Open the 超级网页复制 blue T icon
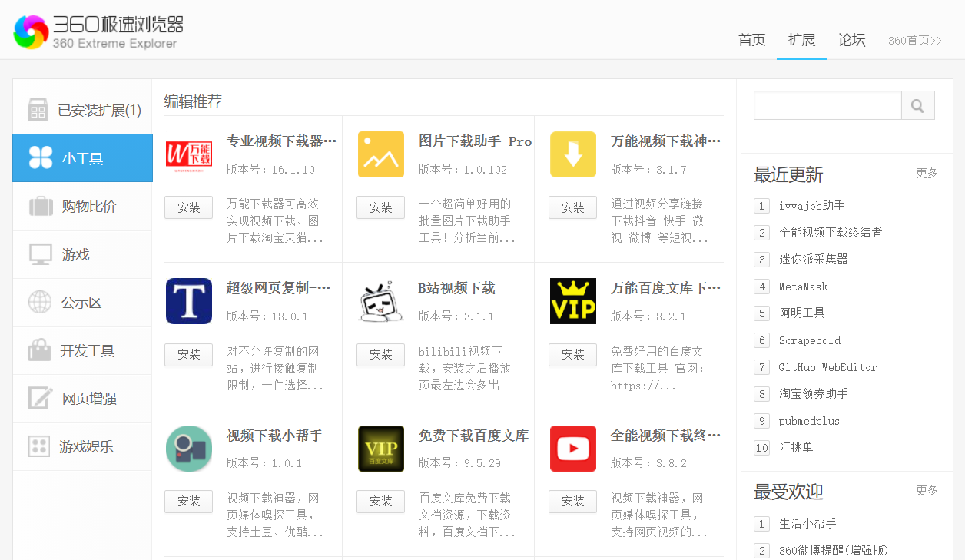The image size is (965, 560). 189,301
